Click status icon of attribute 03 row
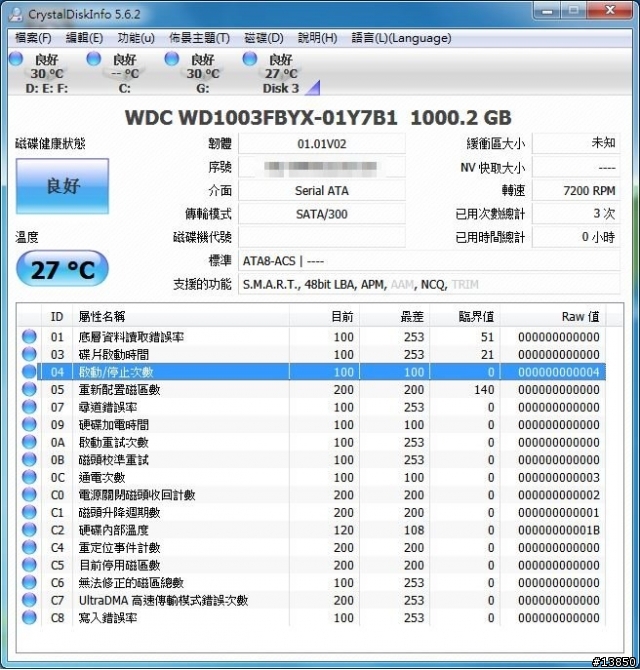Screen dimensions: 640x670 [x=29, y=354]
